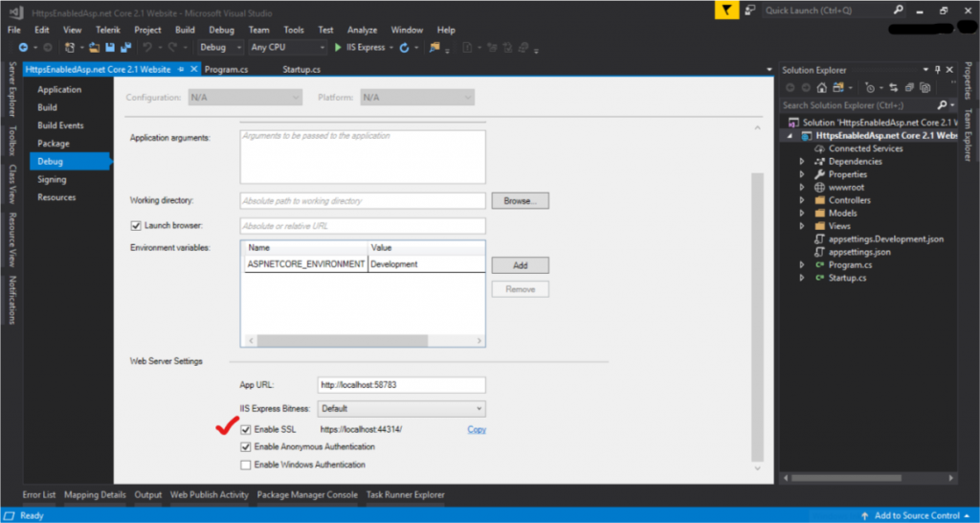
Task: Click the Send Feedback icon near Quick Launch
Action: pyautogui.click(x=750, y=10)
